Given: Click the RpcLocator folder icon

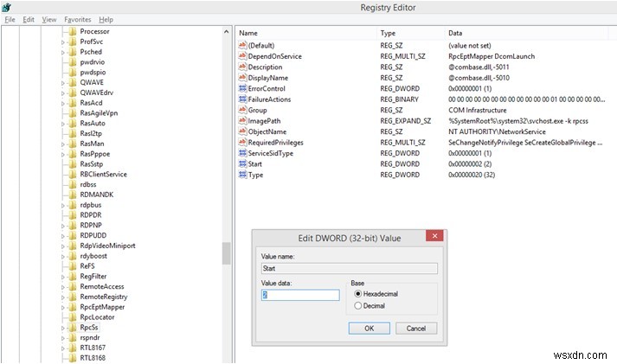Looking at the screenshot, I should click(x=73, y=316).
